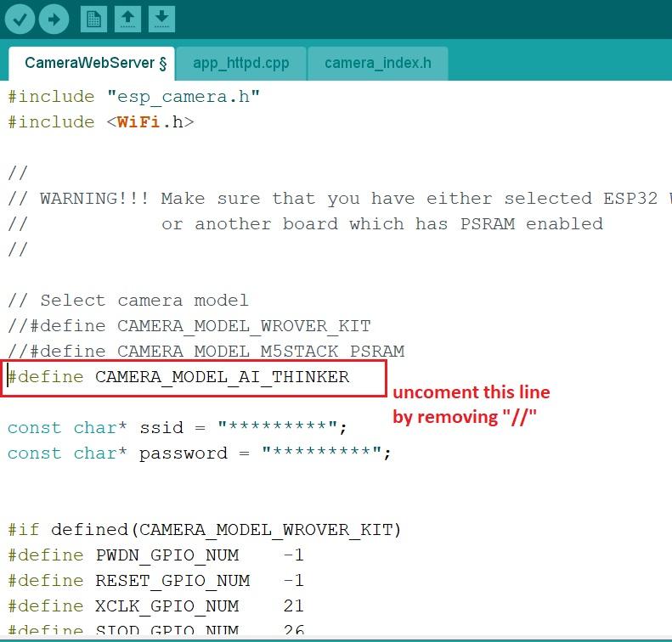Screen dimensions: 672x642
Task: Select the camera_index.h tab
Action: coord(377,63)
